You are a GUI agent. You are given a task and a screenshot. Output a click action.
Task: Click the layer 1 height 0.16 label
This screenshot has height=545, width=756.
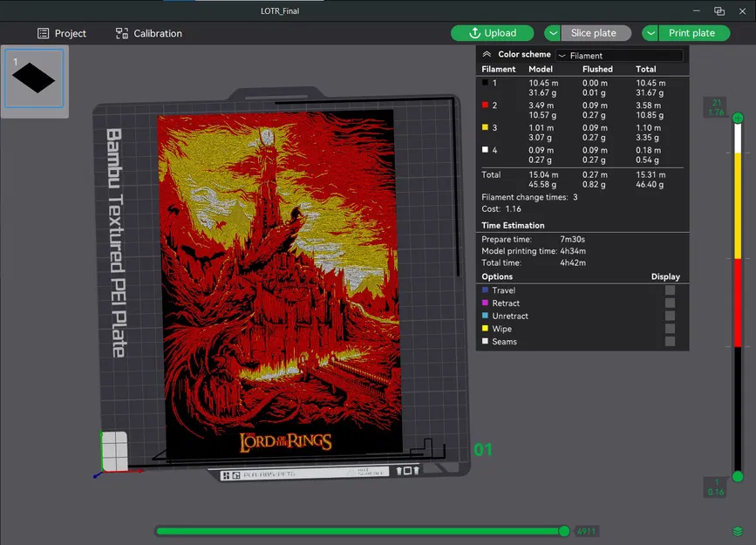pyautogui.click(x=716, y=487)
